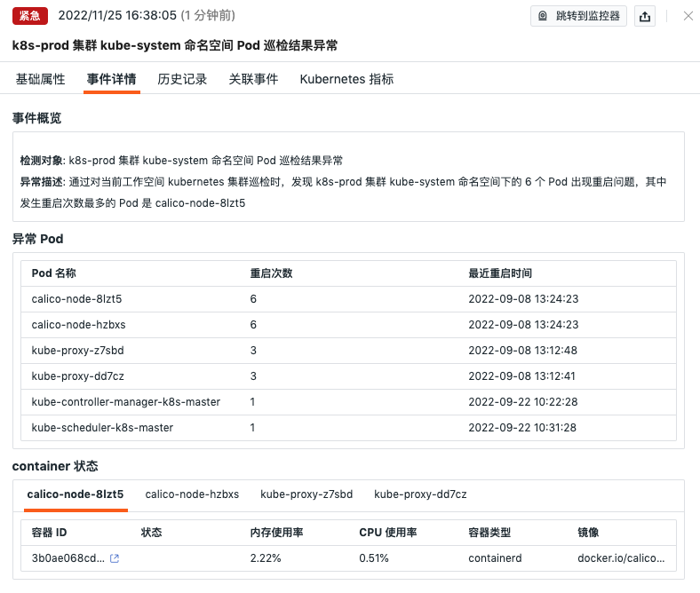Open the 历史记录 tab
The image size is (700, 593).
182,79
